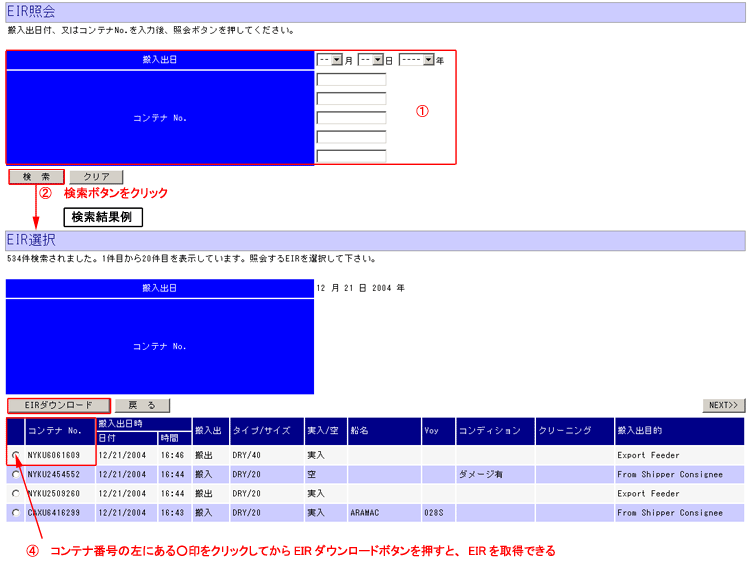750x574 pixels.
Task: Focus the second コンテナ No. text box
Action: [x=351, y=98]
